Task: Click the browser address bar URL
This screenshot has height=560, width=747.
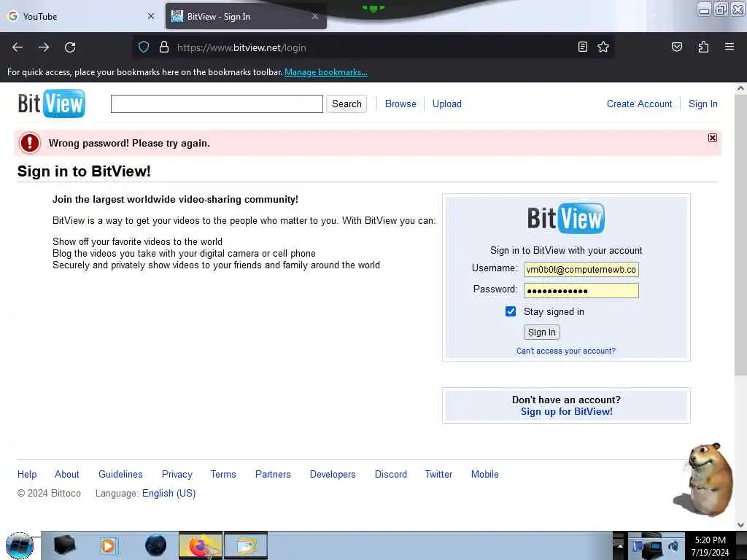Action: point(241,47)
